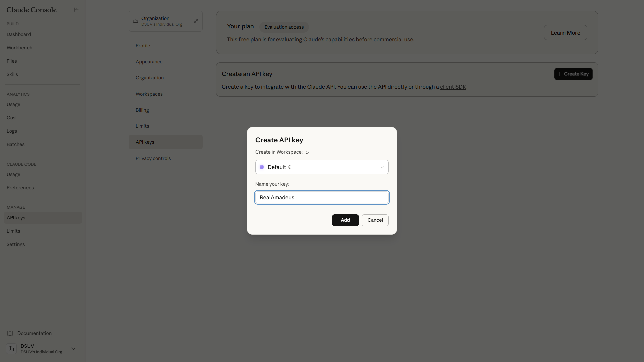Select Privacy controls in the settings menu
The height and width of the screenshot is (362, 644).
(153, 158)
